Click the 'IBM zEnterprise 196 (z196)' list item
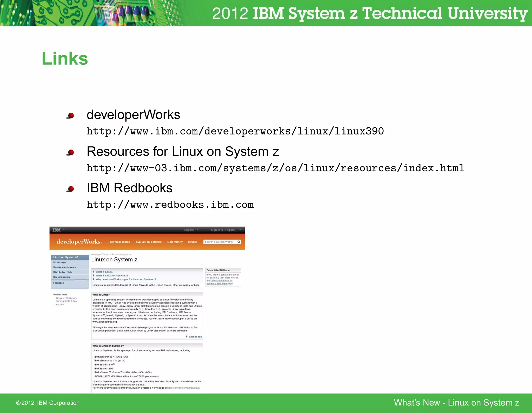Viewport: 532px width, 413px height. 111,357
